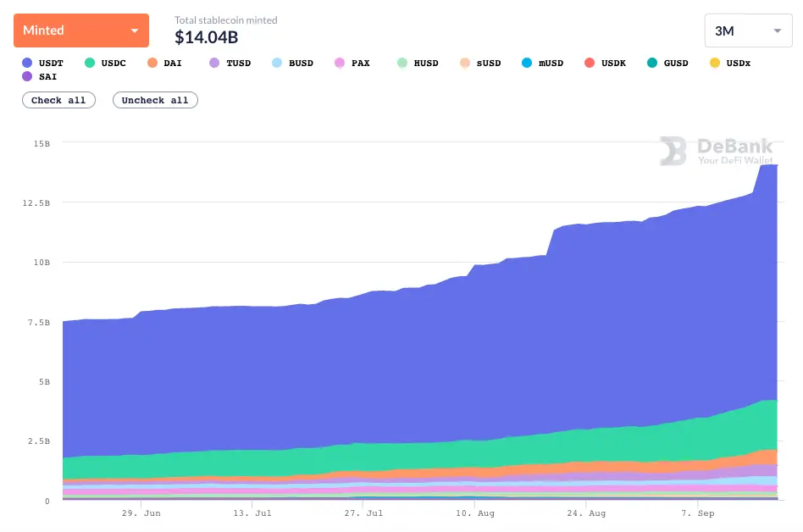The height and width of the screenshot is (532, 803).
Task: Click the GUSD teal legend dot
Action: tap(652, 63)
